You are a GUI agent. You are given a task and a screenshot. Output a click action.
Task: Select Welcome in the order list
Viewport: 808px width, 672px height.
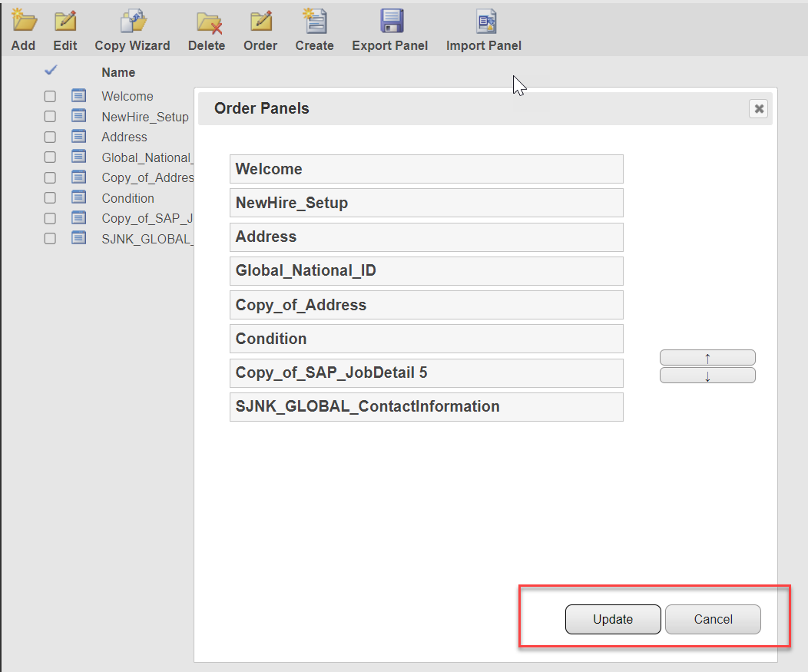[426, 169]
